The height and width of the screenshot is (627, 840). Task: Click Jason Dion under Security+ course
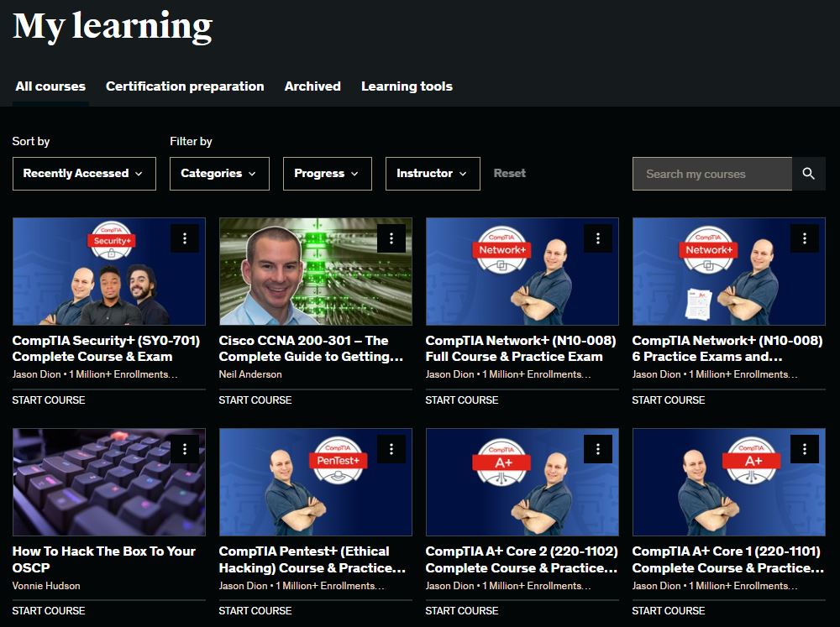coord(36,374)
